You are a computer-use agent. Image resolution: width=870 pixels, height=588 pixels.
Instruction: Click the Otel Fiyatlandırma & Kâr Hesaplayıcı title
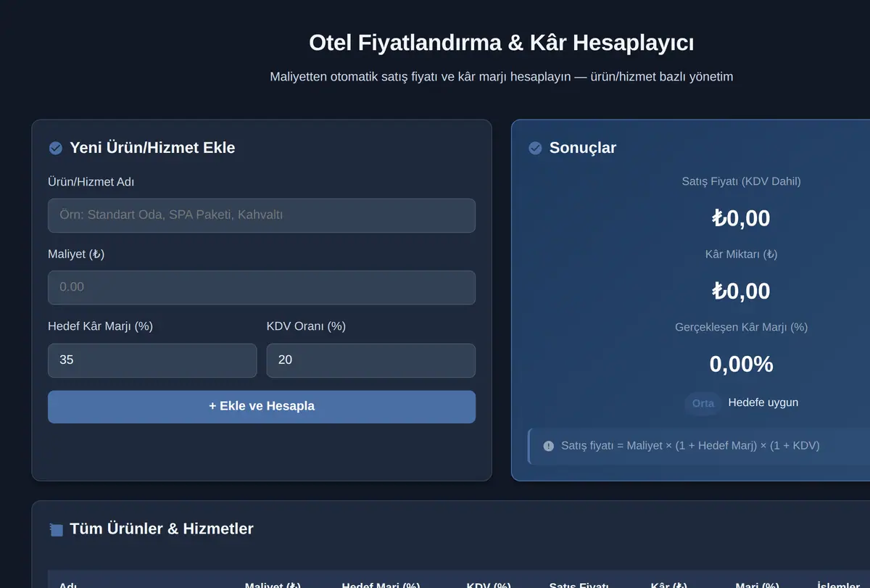(x=502, y=43)
